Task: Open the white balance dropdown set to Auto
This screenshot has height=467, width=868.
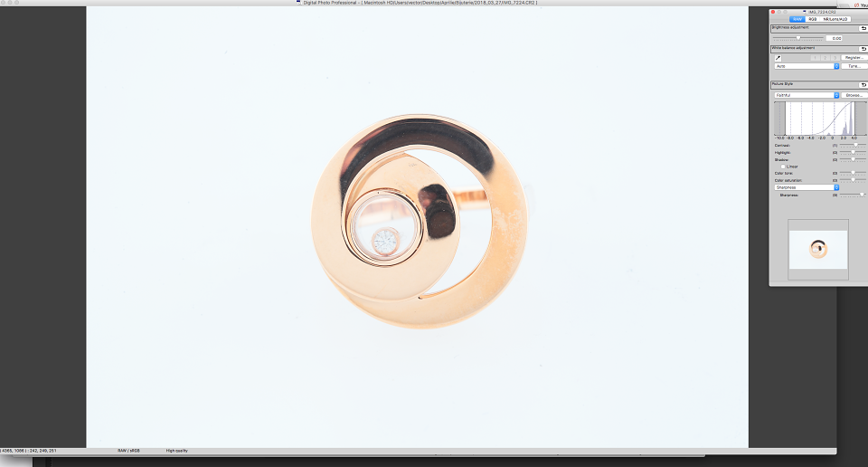Action: click(x=807, y=66)
